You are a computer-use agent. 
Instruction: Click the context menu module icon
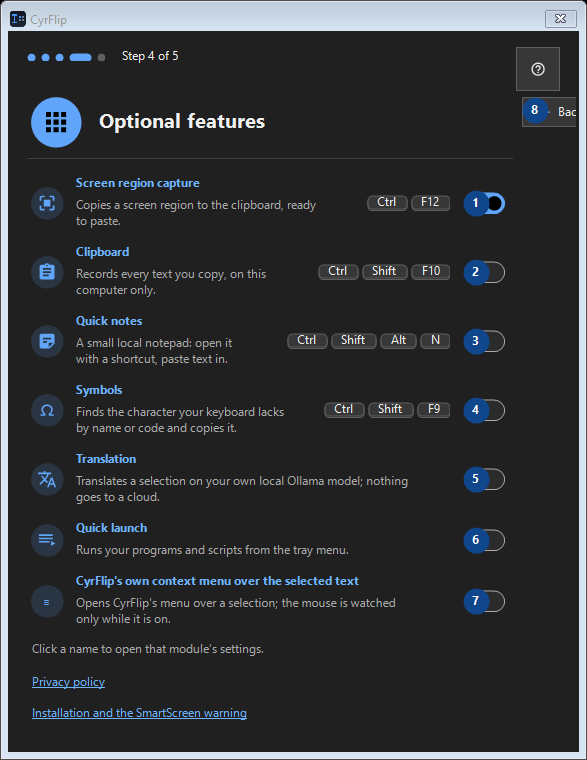[47, 602]
